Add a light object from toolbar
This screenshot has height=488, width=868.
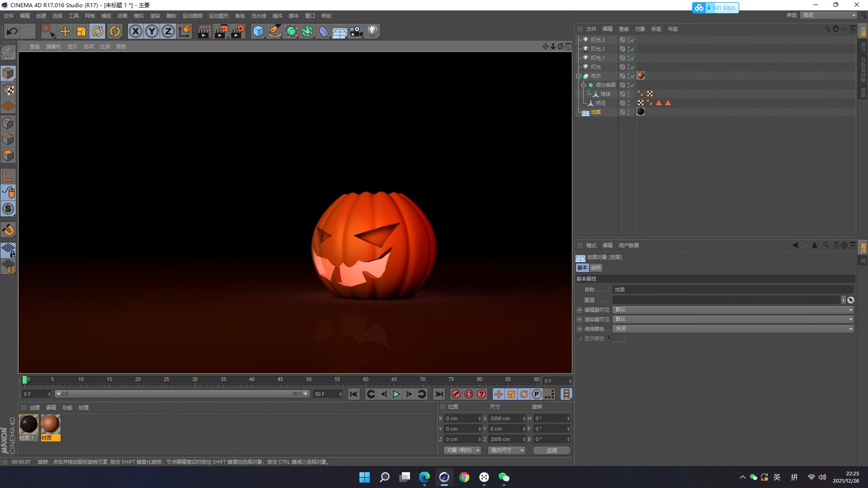tap(373, 31)
